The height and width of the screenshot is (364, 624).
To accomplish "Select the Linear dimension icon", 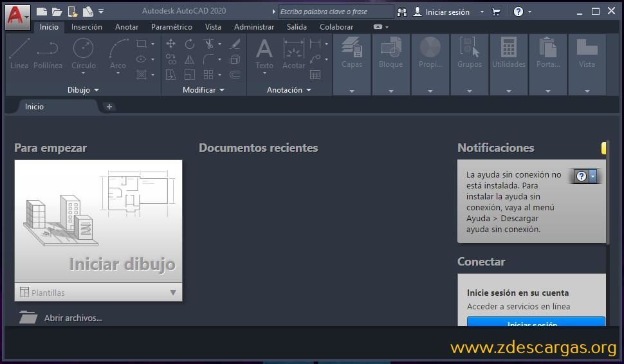I will click(315, 44).
